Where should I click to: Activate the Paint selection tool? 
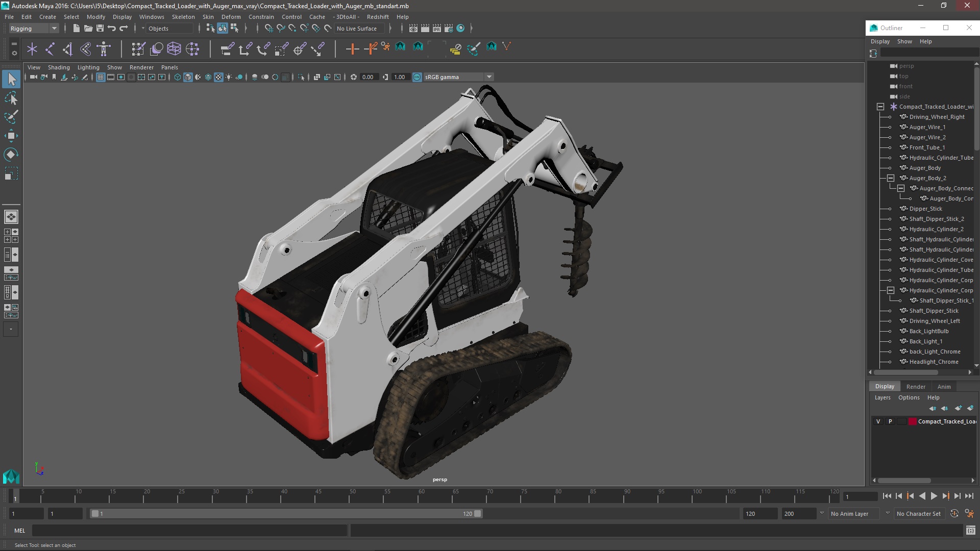click(x=11, y=117)
